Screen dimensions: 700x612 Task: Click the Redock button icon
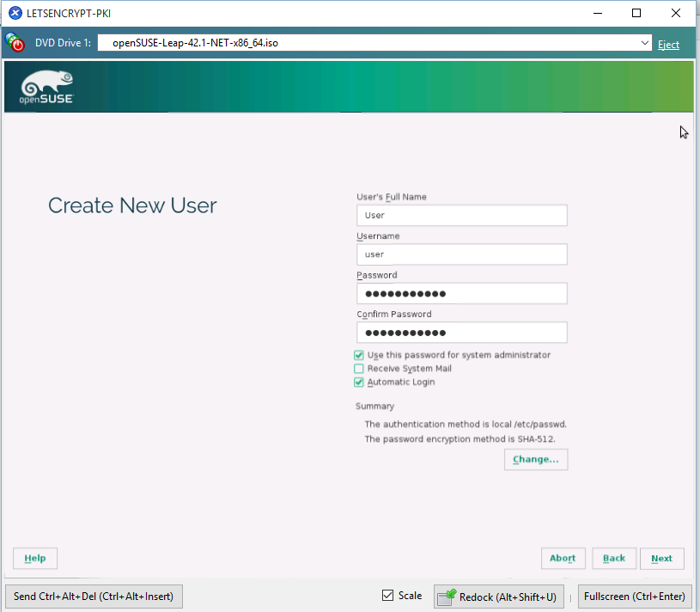[x=447, y=596]
